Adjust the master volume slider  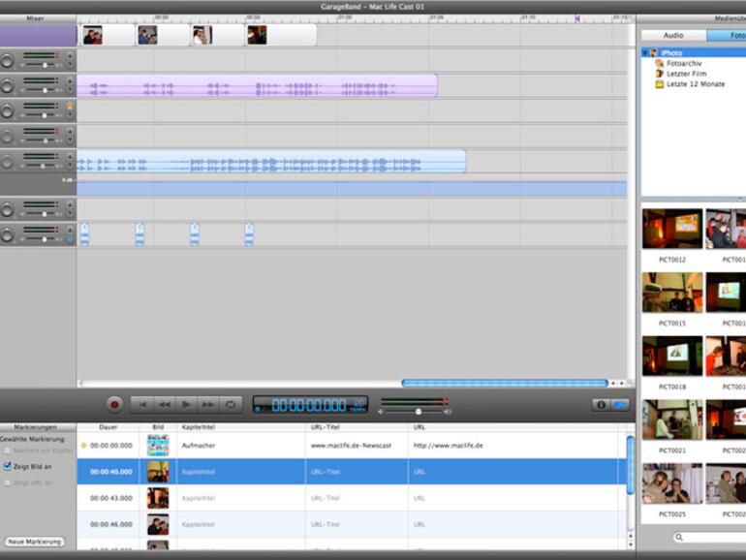(418, 412)
